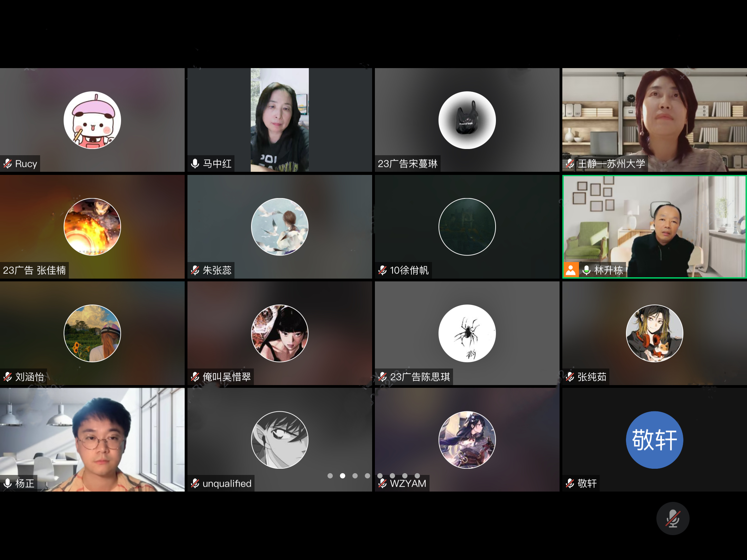Screen dimensions: 747x560
Task: Click muted mic icon beside 张纯茹
Action: coord(570,376)
